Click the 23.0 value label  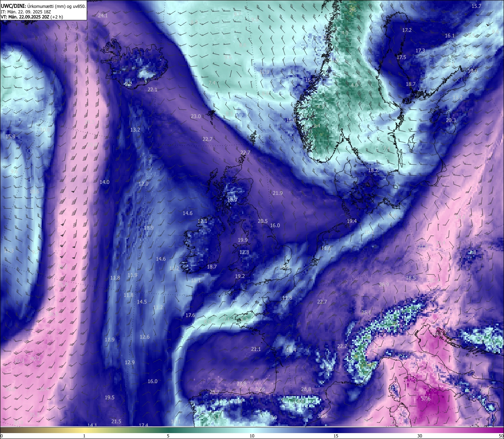196,117
